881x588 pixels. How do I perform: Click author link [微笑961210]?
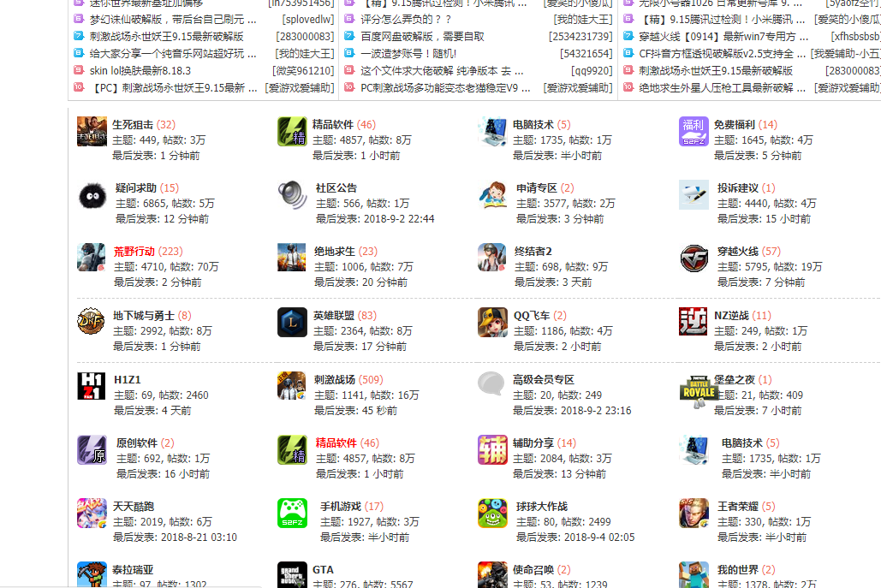point(303,71)
